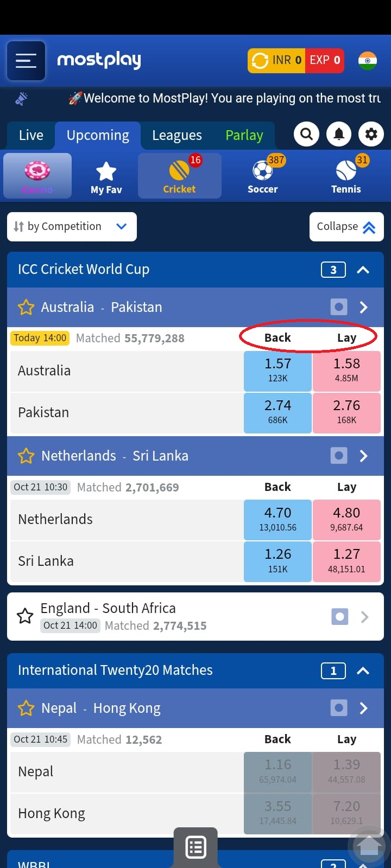Refresh the INR balance

pos(260,60)
